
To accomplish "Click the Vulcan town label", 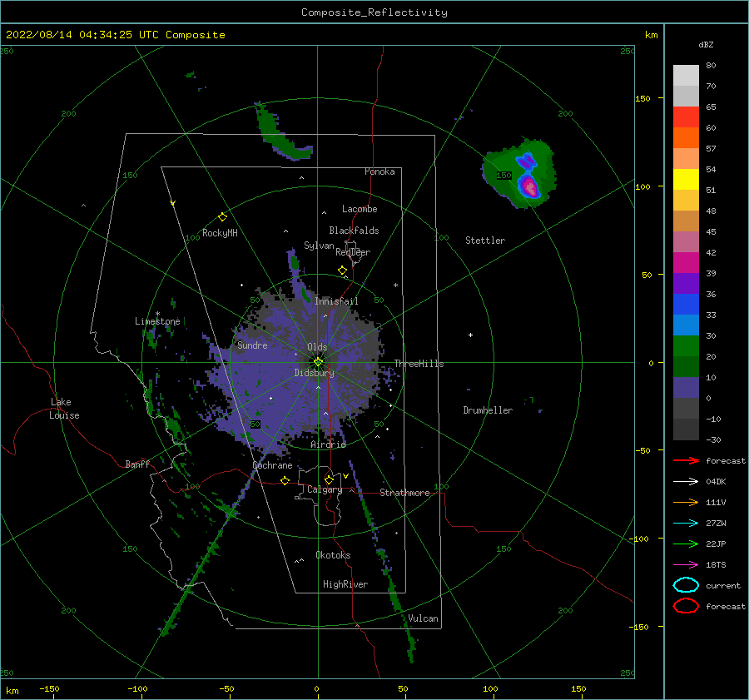I will [424, 618].
